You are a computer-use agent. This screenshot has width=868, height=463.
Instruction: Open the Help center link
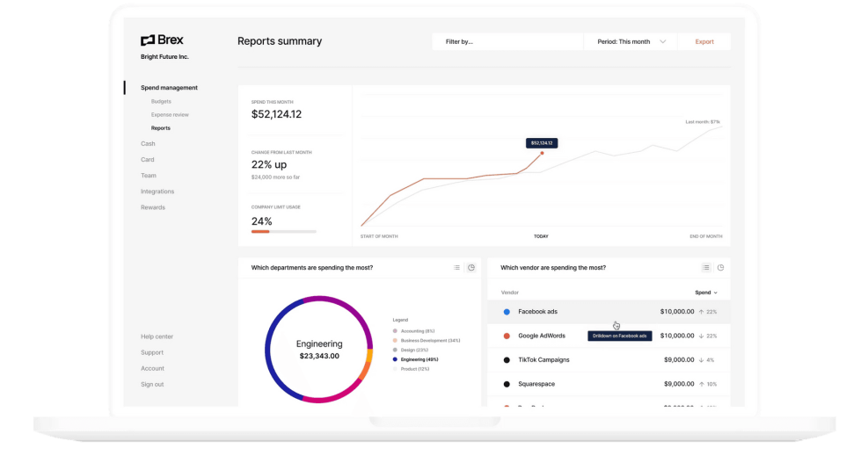(157, 336)
